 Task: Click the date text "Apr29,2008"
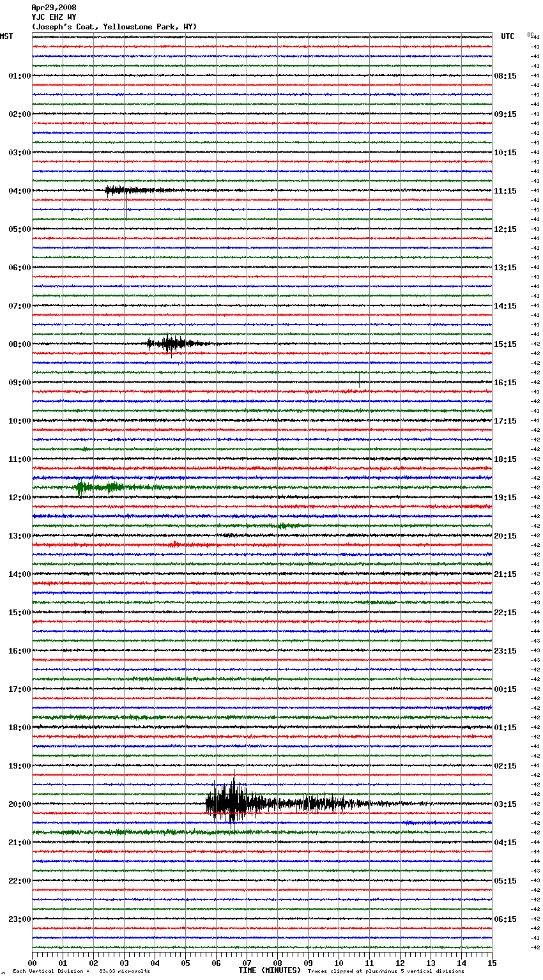(x=54, y=8)
